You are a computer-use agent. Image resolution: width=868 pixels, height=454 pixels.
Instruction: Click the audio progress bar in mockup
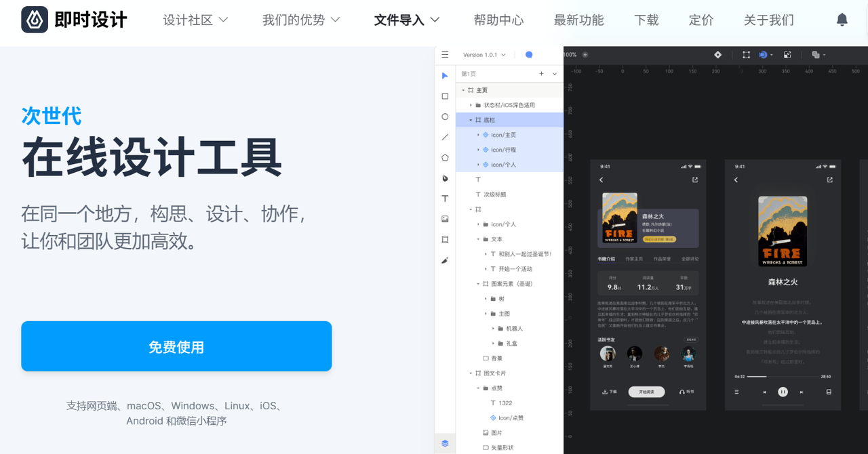pos(783,376)
